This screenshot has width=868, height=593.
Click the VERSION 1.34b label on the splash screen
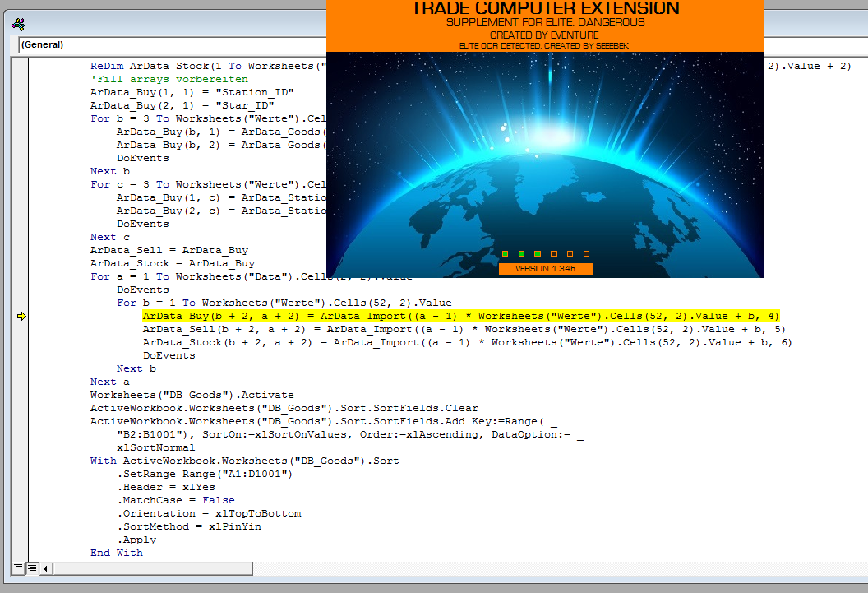(545, 269)
